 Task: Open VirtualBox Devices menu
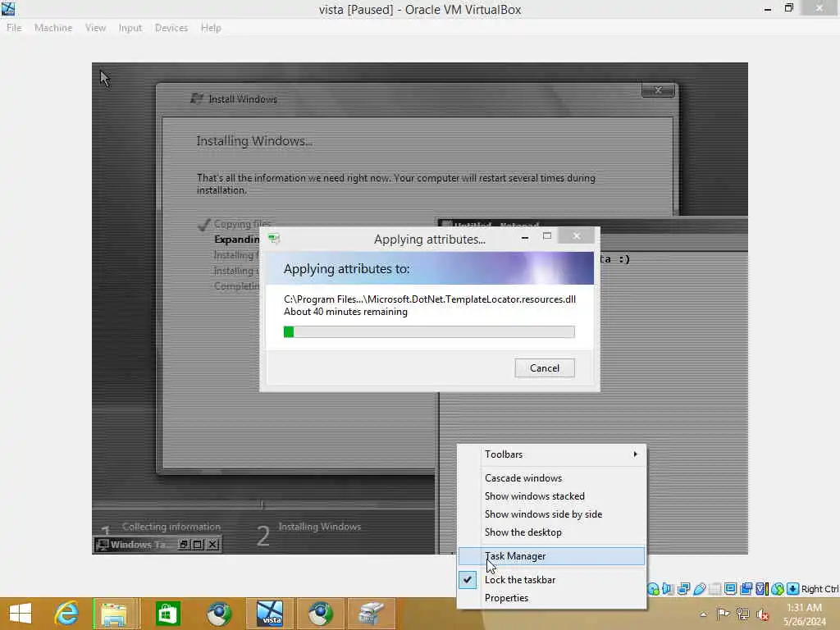(x=171, y=28)
